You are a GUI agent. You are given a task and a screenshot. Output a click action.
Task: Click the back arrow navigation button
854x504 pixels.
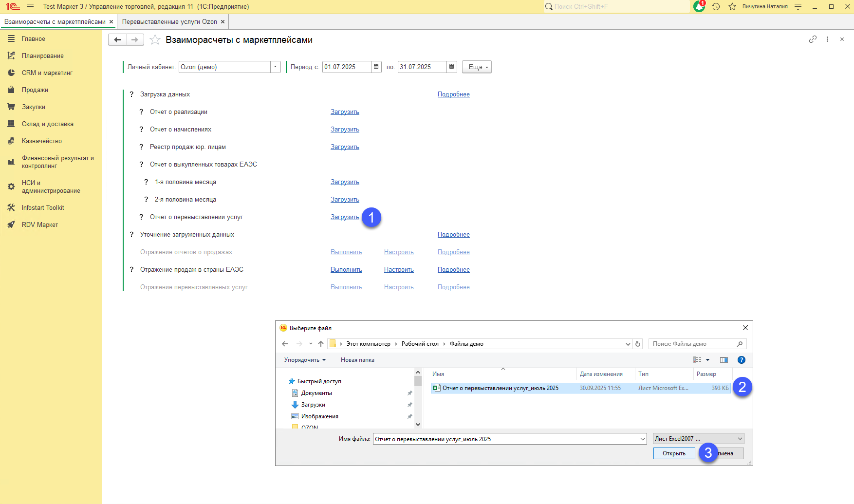click(x=117, y=40)
